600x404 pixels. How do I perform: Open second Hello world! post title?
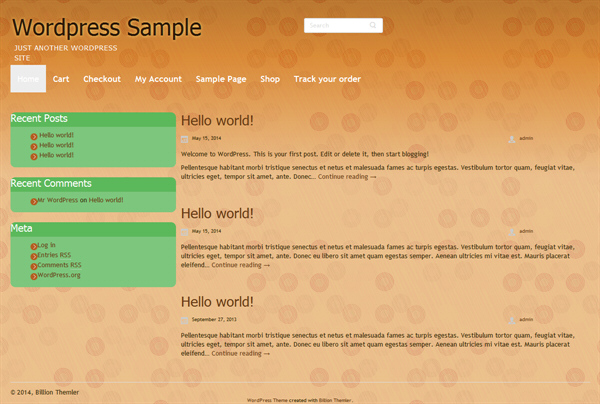(x=217, y=213)
